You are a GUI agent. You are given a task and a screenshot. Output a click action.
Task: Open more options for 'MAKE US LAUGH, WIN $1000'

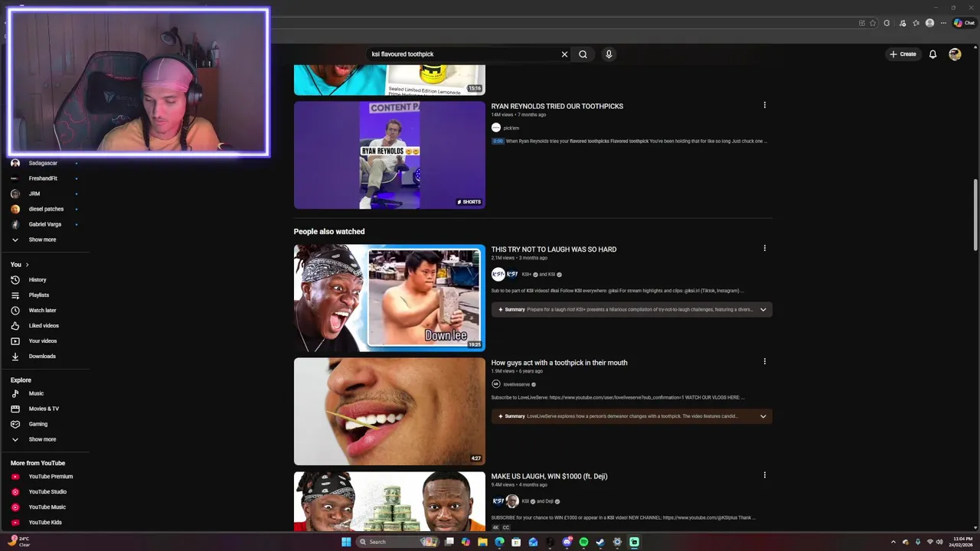[764, 474]
